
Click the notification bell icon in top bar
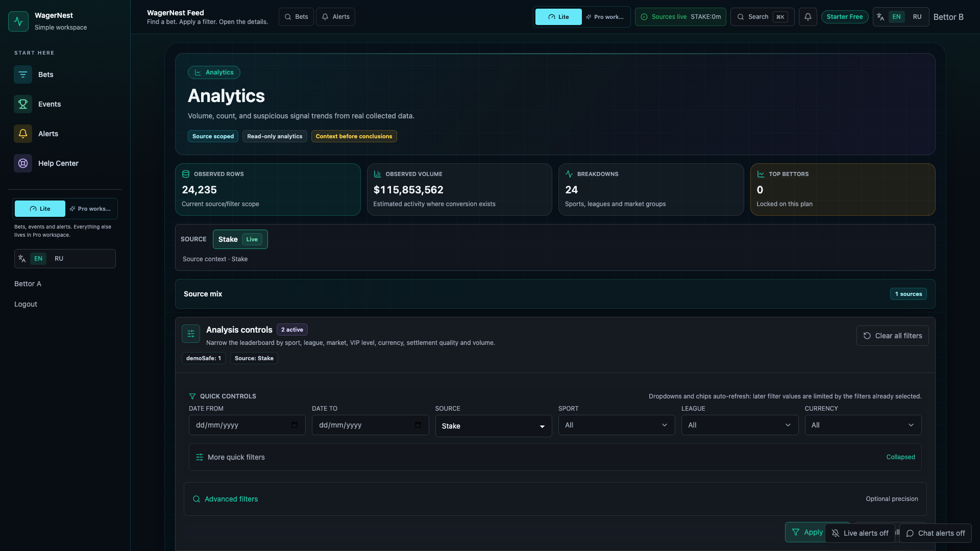(808, 17)
